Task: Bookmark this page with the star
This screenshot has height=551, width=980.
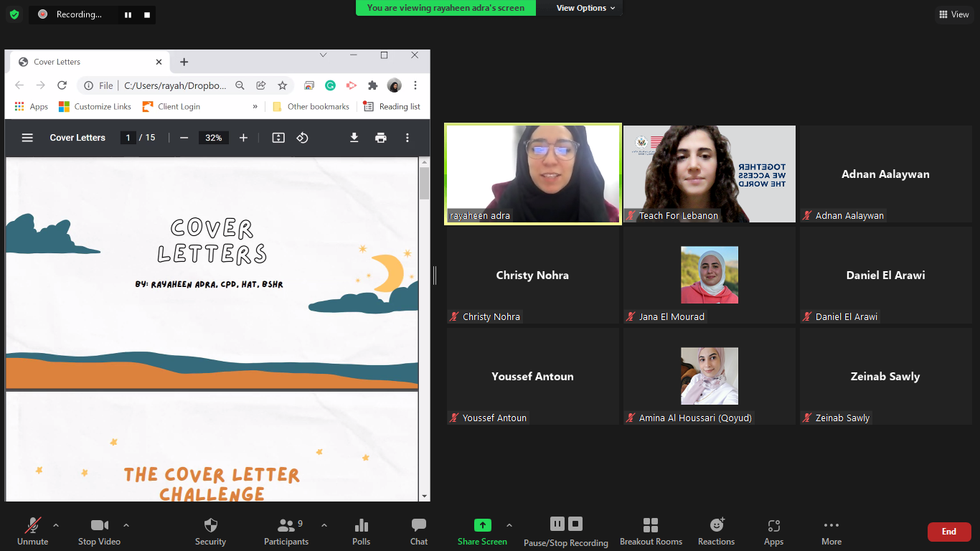Action: coord(283,85)
